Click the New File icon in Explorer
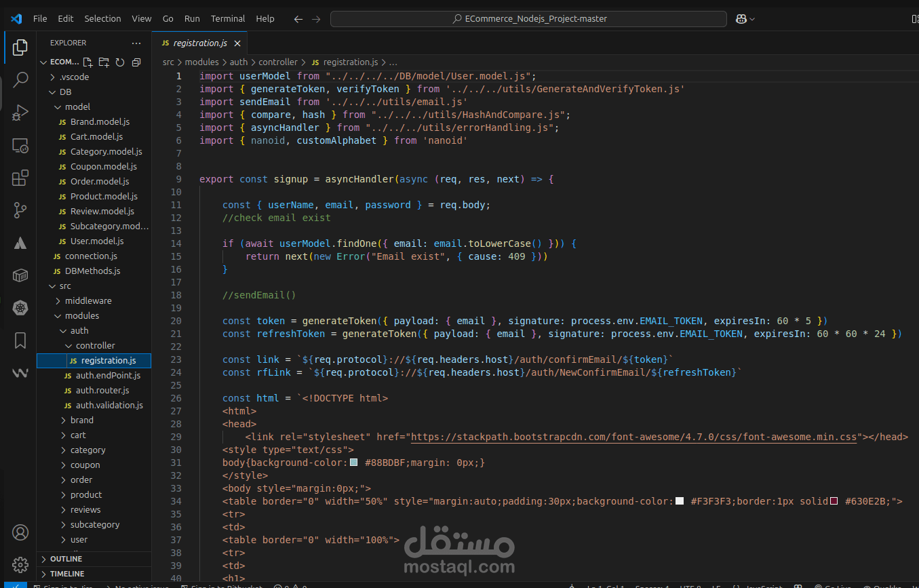This screenshot has height=588, width=919. [87, 62]
